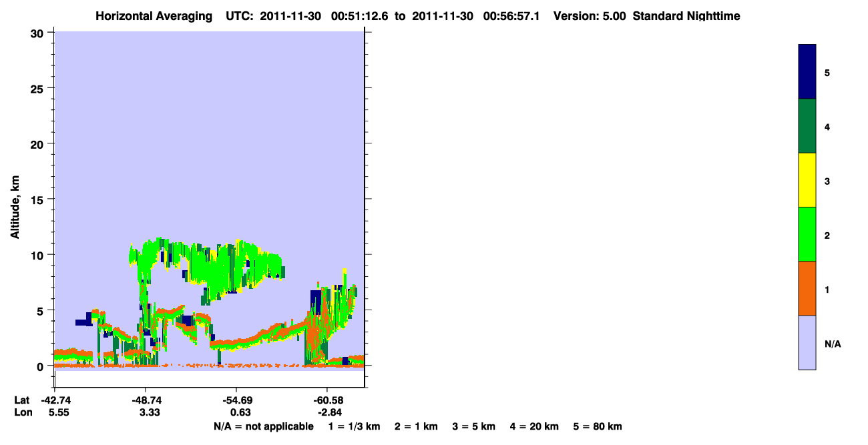Image resolution: width=868 pixels, height=445 pixels.
Task: Click the '2 = 1 km' legend note
Action: [416, 426]
